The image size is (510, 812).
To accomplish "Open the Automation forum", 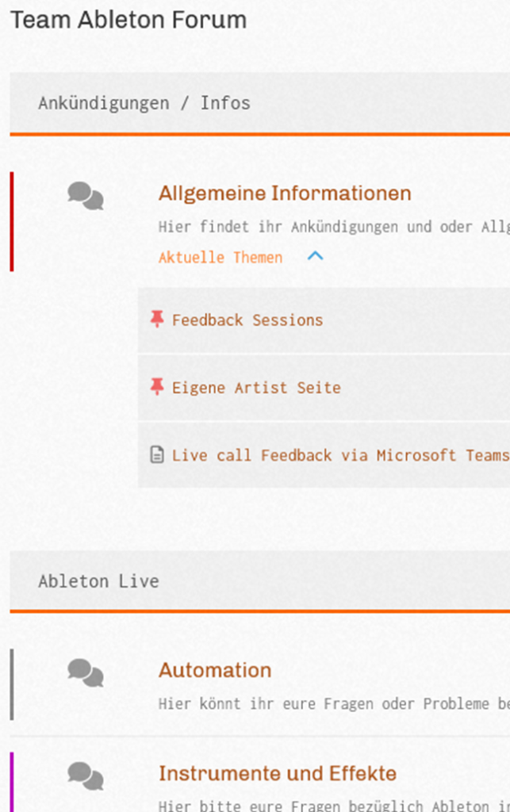I will tap(215, 670).
